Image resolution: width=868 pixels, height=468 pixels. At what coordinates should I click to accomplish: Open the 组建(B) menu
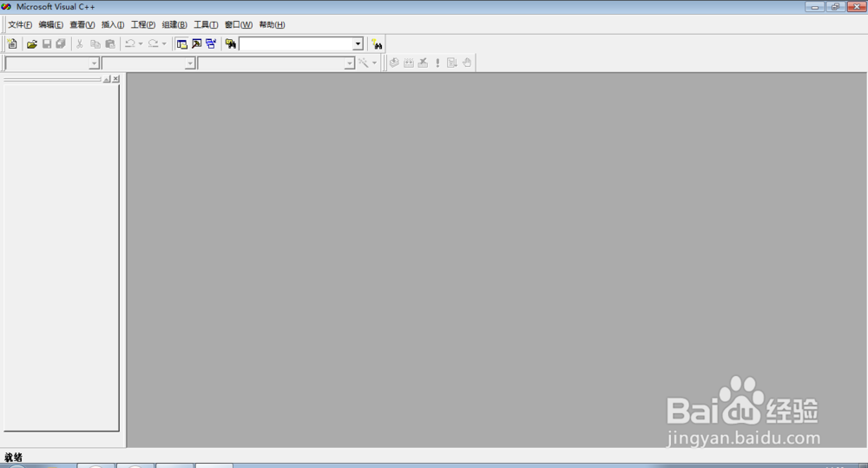pyautogui.click(x=174, y=25)
